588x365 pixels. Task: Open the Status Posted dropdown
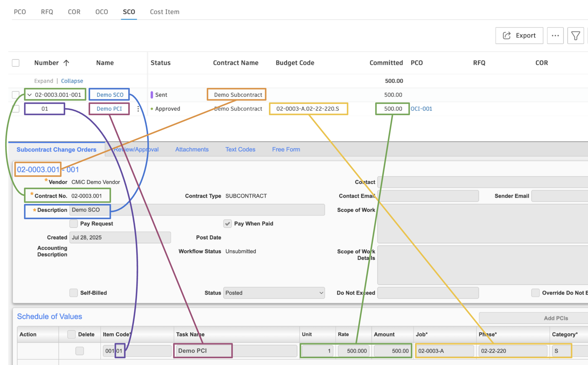tap(274, 293)
